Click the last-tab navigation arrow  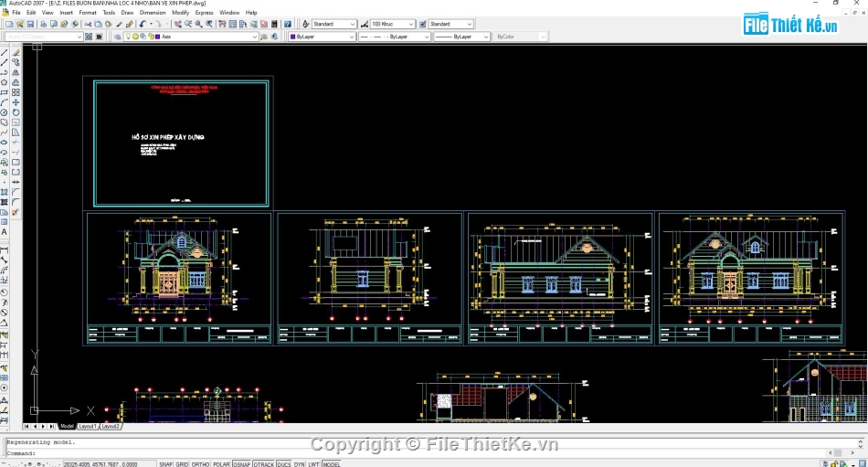click(52, 426)
